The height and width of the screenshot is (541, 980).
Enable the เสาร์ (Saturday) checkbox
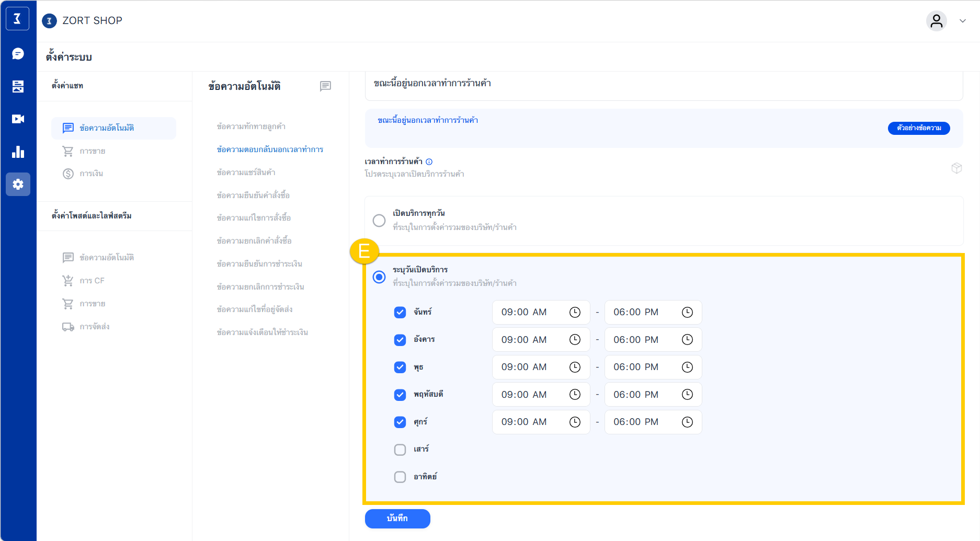[400, 450]
